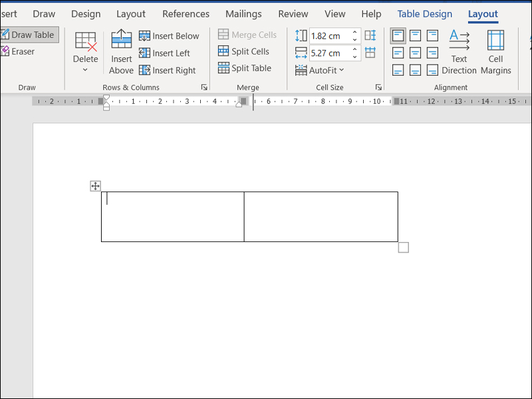Open the References tab
The height and width of the screenshot is (399, 532).
coord(186,14)
